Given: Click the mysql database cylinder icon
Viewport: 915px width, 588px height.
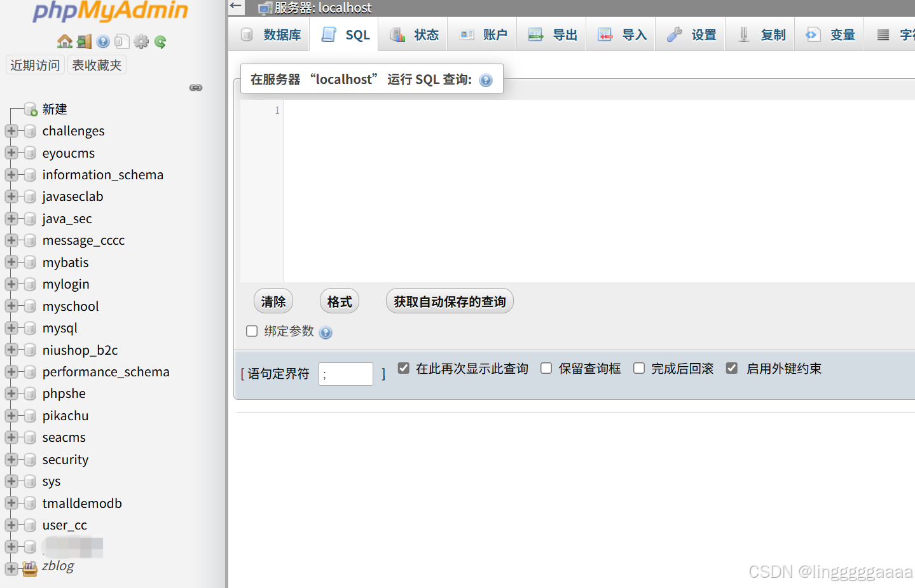Looking at the screenshot, I should pyautogui.click(x=29, y=328).
